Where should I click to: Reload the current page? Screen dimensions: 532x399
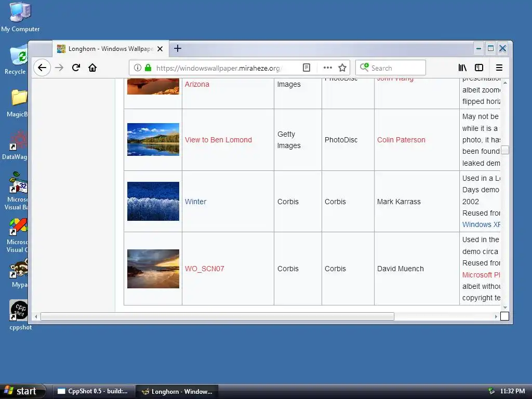[76, 68]
